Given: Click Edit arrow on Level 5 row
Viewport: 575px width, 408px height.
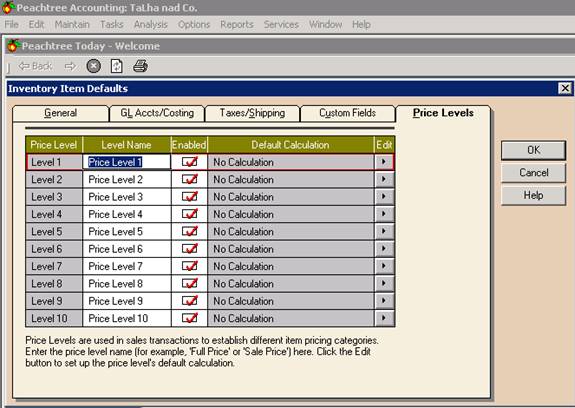Looking at the screenshot, I should pos(384,231).
